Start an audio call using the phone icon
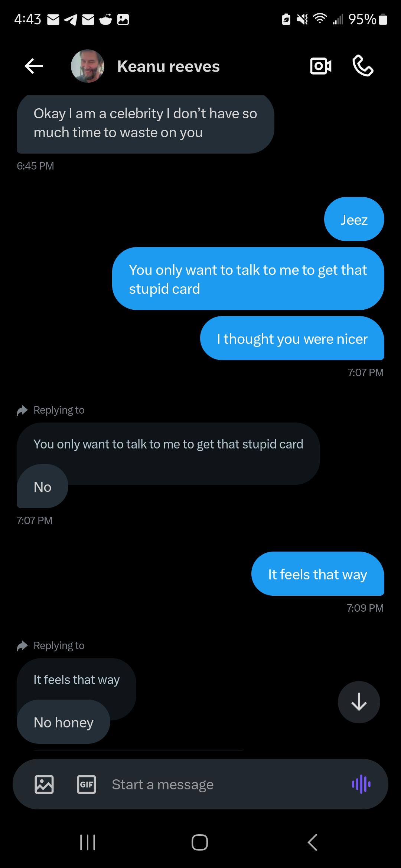Viewport: 401px width, 868px height. pyautogui.click(x=363, y=66)
